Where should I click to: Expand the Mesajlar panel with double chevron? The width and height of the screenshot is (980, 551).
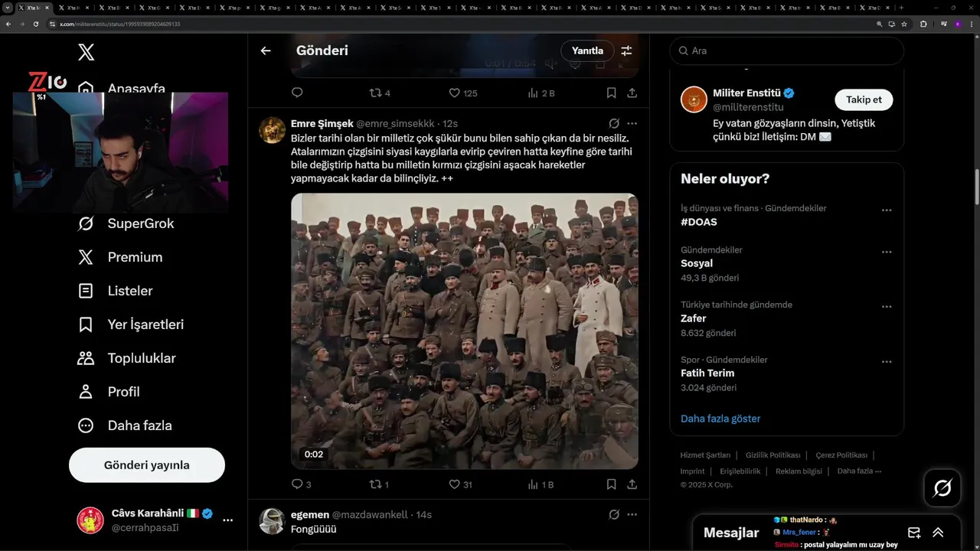click(938, 533)
